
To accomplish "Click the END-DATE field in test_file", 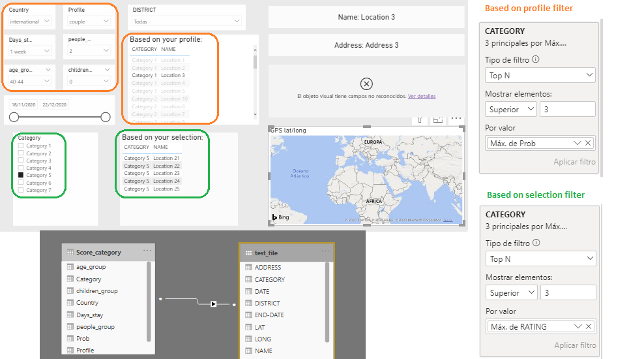I will (269, 315).
